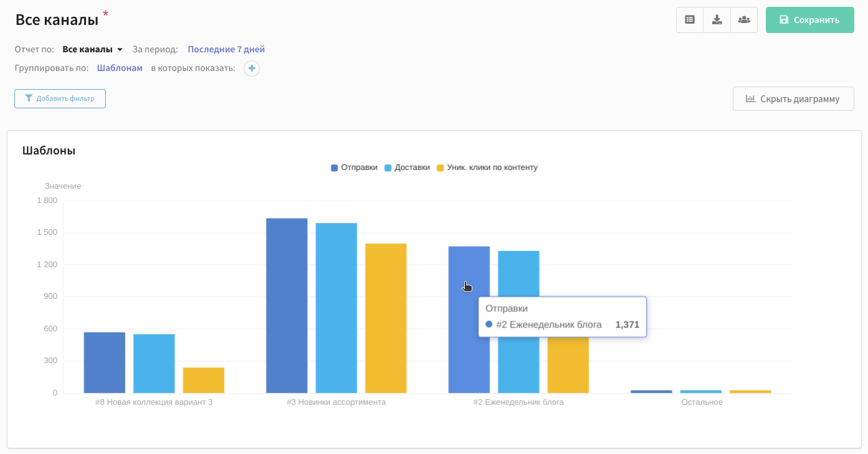Click the Шаблоны chart section title
The width and height of the screenshot is (868, 454).
[49, 150]
